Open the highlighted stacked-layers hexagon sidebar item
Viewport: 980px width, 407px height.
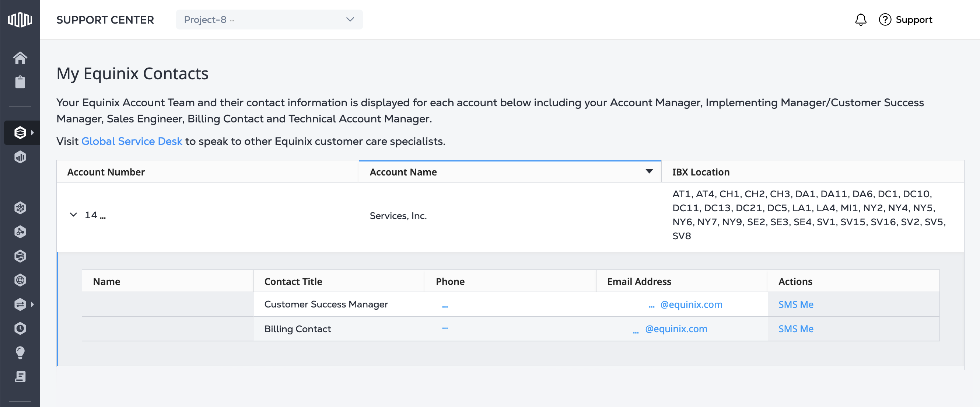click(20, 132)
